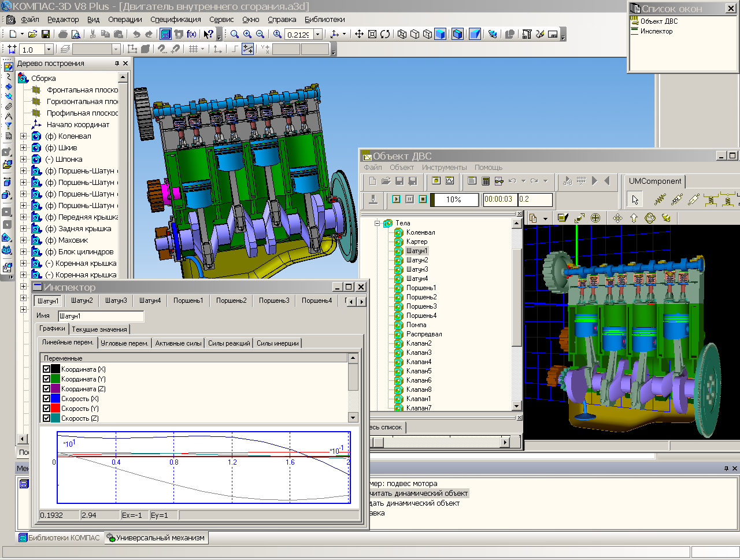Pause simulation in Object ДВС window

coord(409,199)
